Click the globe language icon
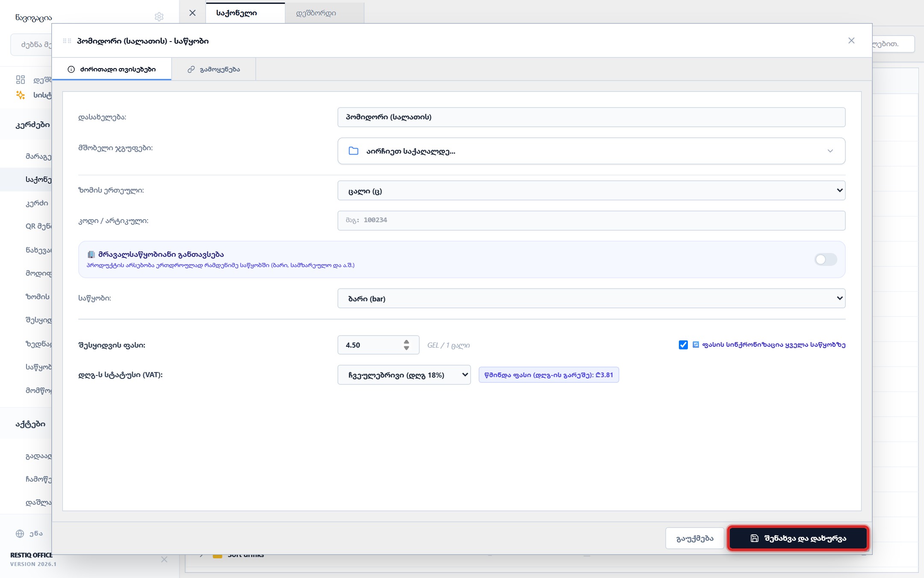Image resolution: width=924 pixels, height=578 pixels. point(20,533)
